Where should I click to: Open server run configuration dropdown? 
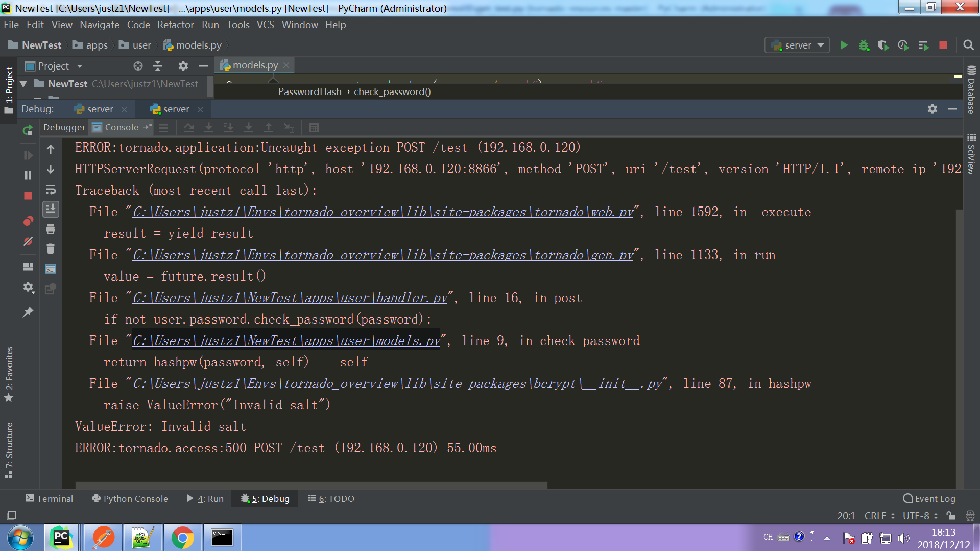[x=797, y=45]
